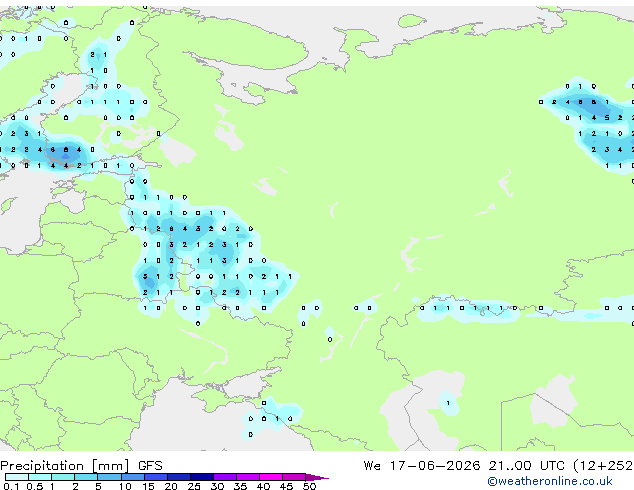Click the "GFS" model label

(x=150, y=466)
